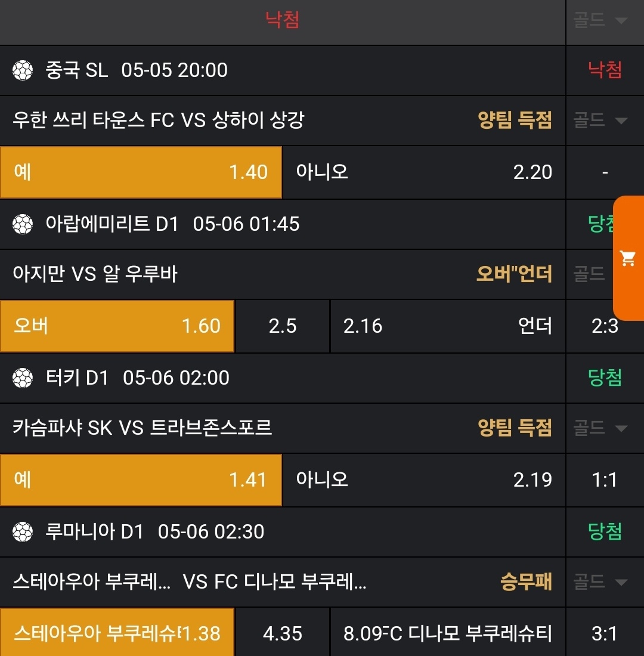Viewport: 644px width, 656px height.
Task: Choose the draw option at 4.35
Action: point(283,633)
